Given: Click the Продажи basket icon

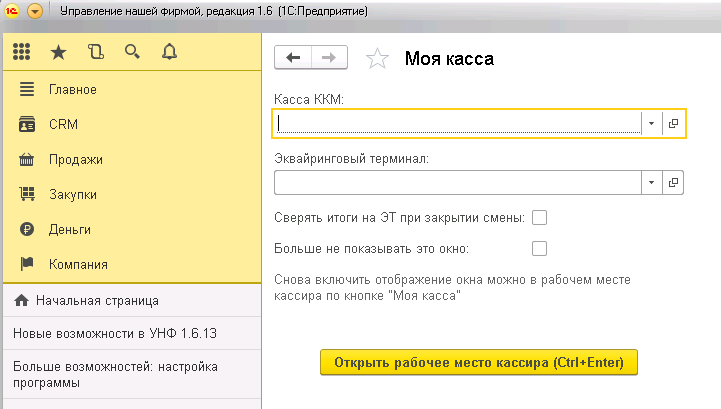Looking at the screenshot, I should pos(27,160).
